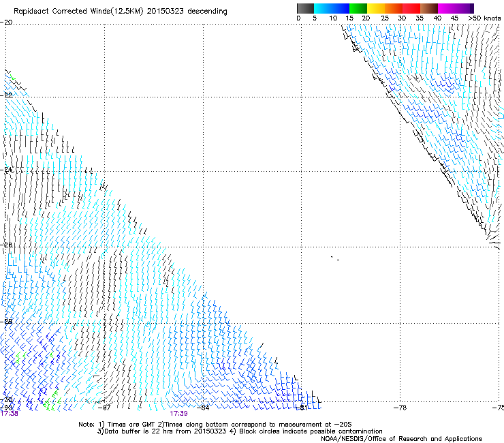Click the purple '17:39' time label
This screenshot has height=443, width=504.
pos(178,414)
